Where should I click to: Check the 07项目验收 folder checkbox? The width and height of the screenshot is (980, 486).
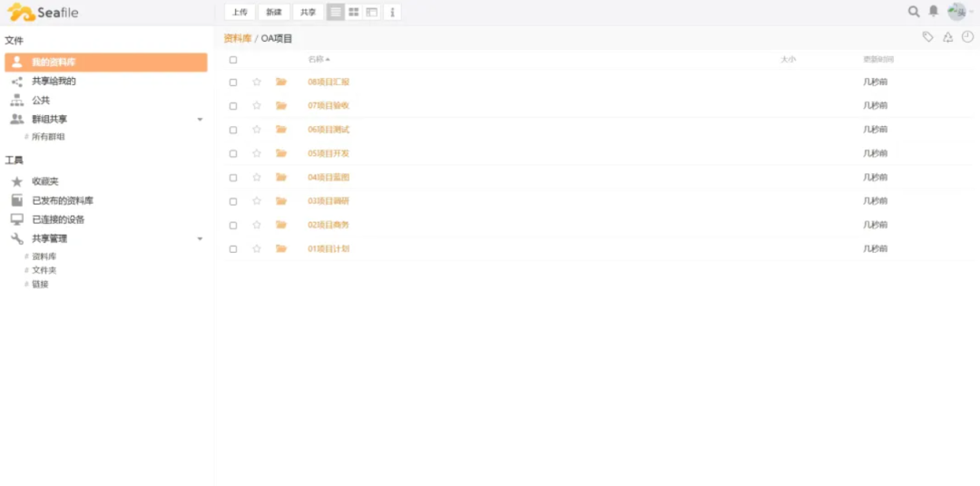click(x=233, y=106)
